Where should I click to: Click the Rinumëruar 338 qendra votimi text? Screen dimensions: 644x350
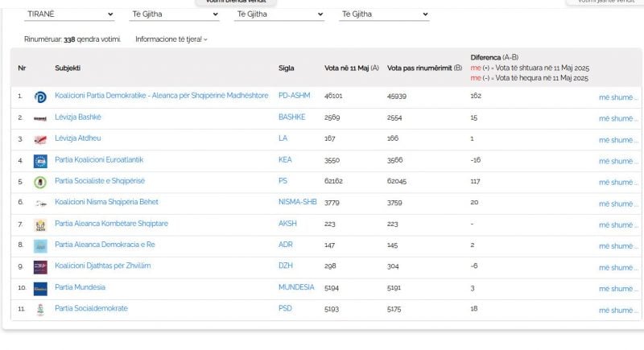[x=72, y=39]
